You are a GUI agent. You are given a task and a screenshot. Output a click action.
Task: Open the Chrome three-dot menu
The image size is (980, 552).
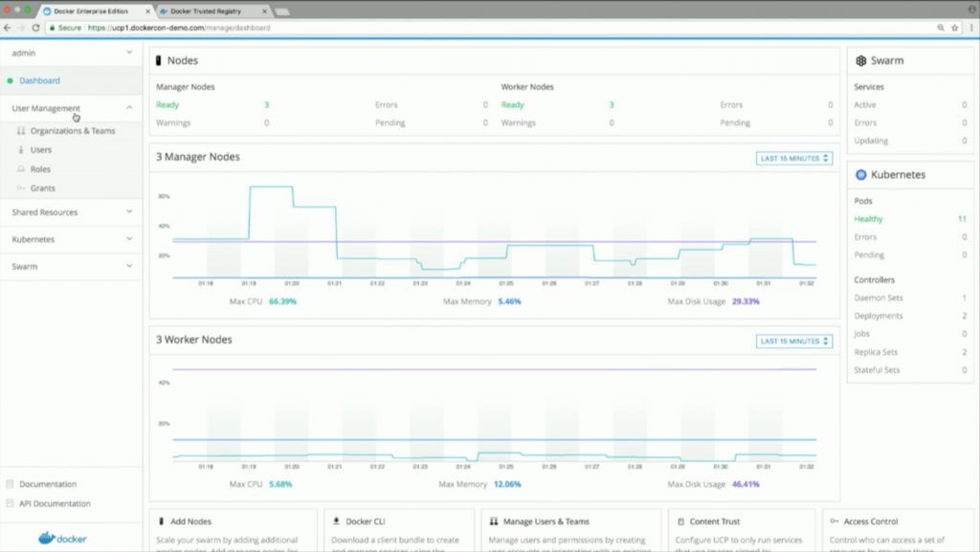[x=971, y=28]
